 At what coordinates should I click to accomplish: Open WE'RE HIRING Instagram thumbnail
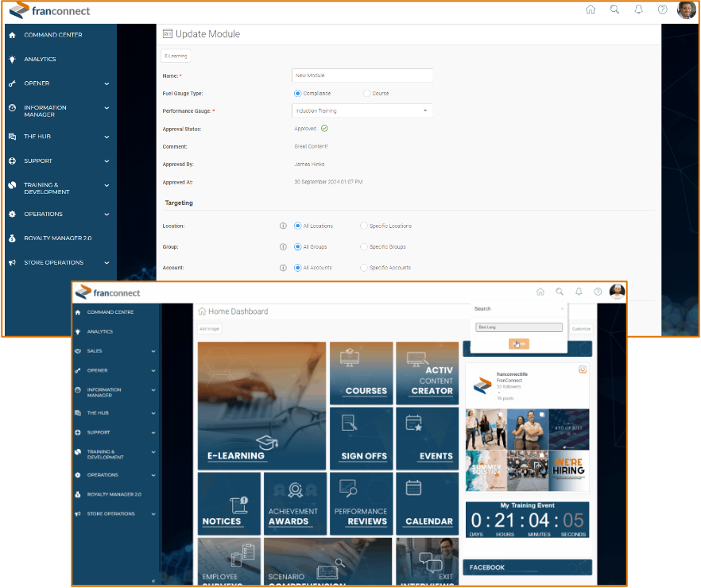tap(569, 471)
